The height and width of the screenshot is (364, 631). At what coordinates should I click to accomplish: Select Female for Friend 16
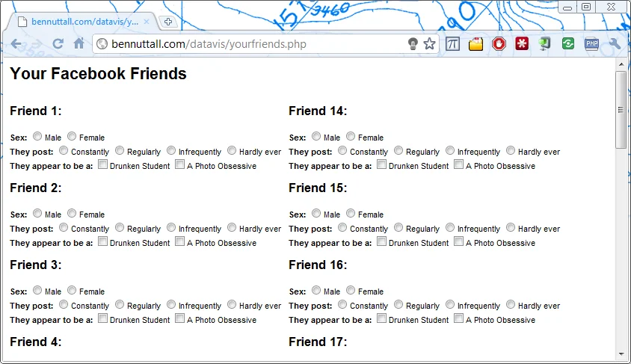[x=351, y=290]
